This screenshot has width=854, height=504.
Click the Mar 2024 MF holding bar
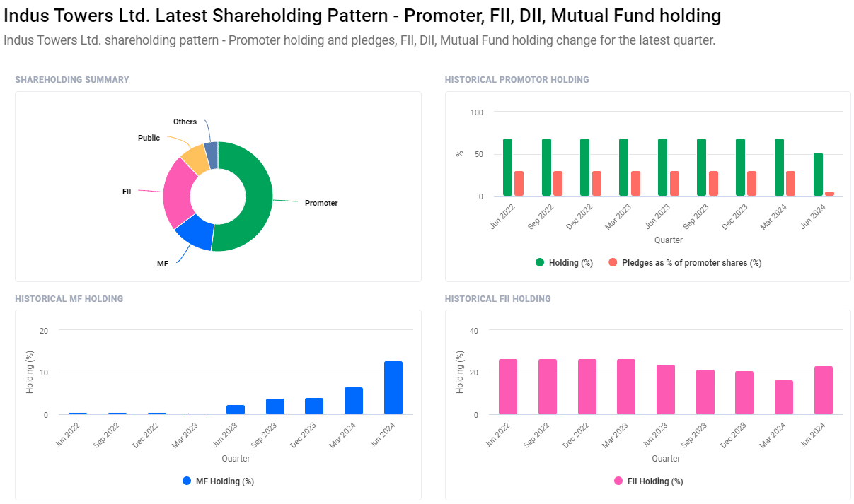[354, 401]
